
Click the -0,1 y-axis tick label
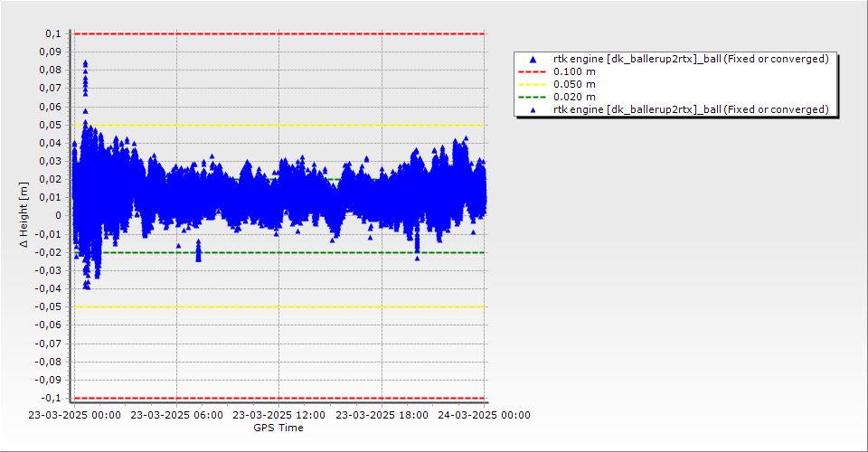coord(51,398)
